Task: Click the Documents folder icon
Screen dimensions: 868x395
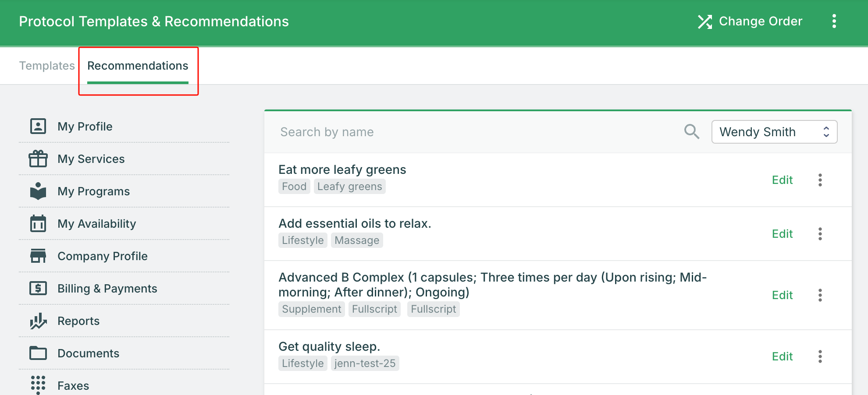Action: point(38,353)
